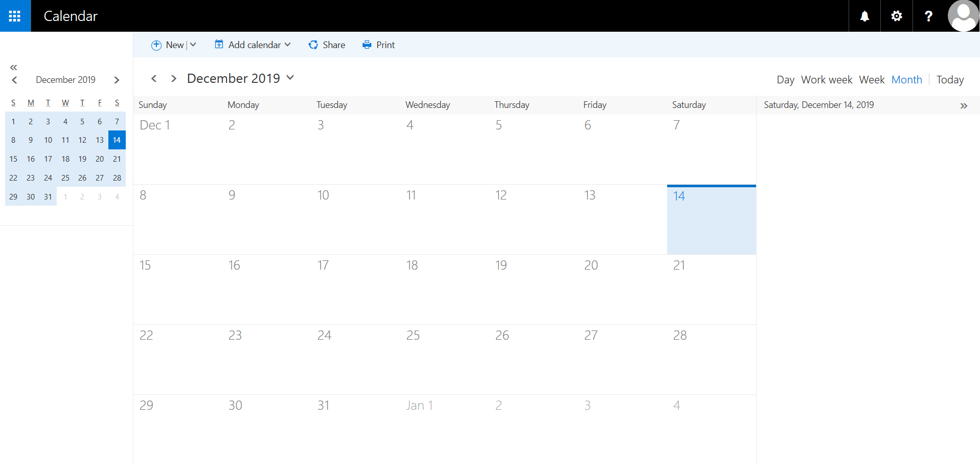Go to previous month in main calendar

pos(154,78)
